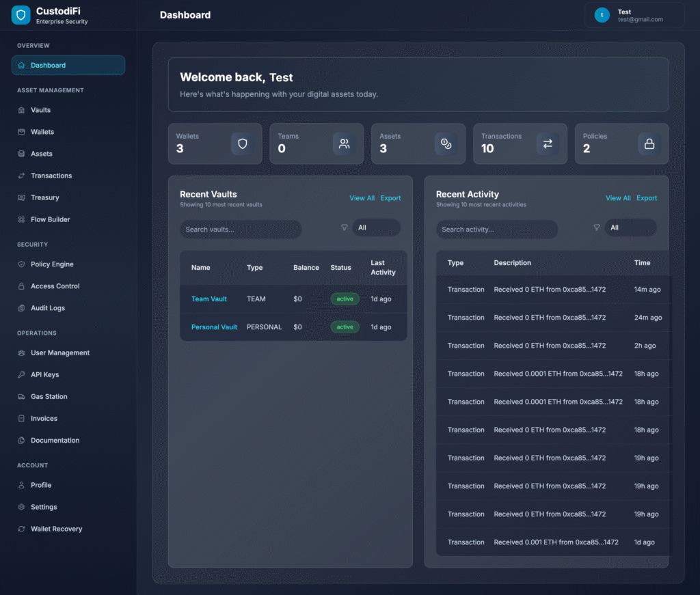Click the Profile person icon
The height and width of the screenshot is (595, 700).
[21, 485]
